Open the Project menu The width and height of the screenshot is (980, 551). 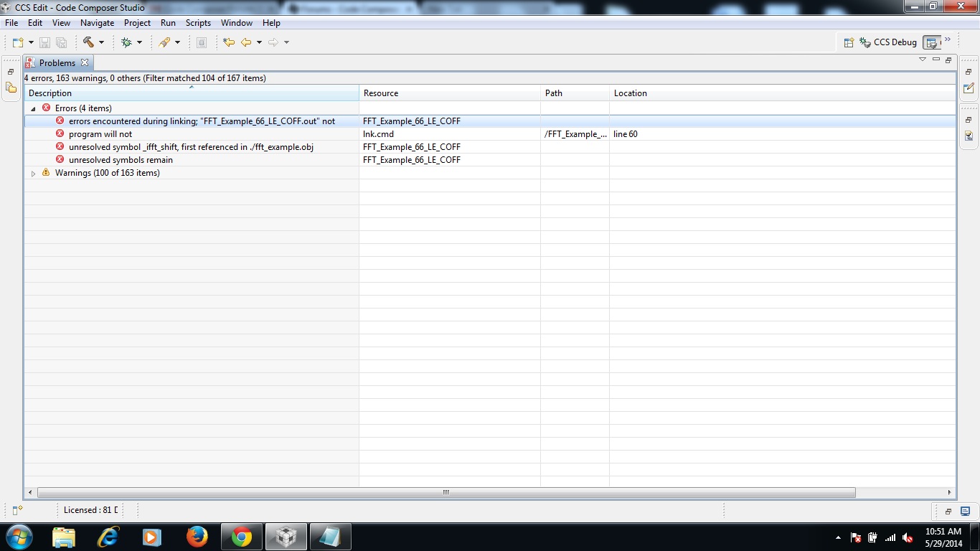pos(137,23)
